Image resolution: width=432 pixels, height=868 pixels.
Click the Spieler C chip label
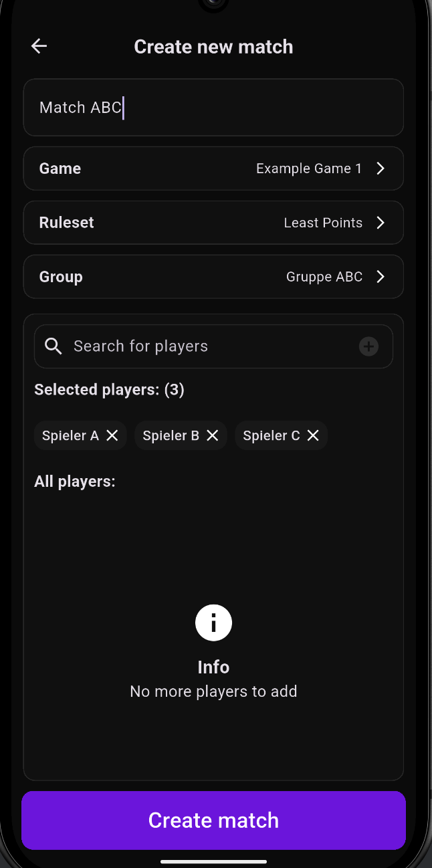pyautogui.click(x=272, y=436)
